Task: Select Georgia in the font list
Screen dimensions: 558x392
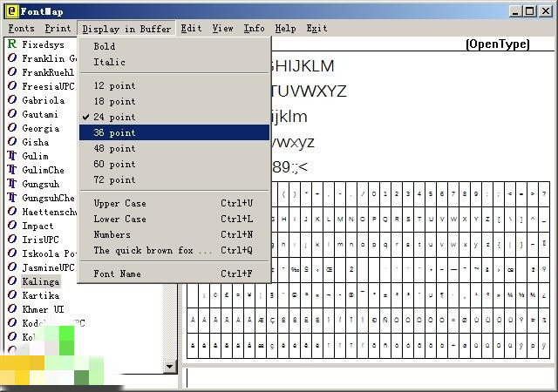Action: pos(41,128)
